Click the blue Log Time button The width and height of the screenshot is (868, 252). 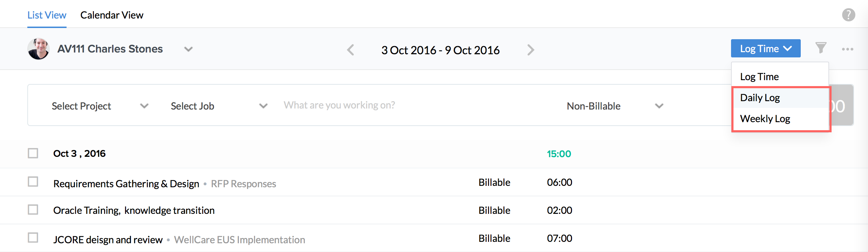pyautogui.click(x=765, y=48)
